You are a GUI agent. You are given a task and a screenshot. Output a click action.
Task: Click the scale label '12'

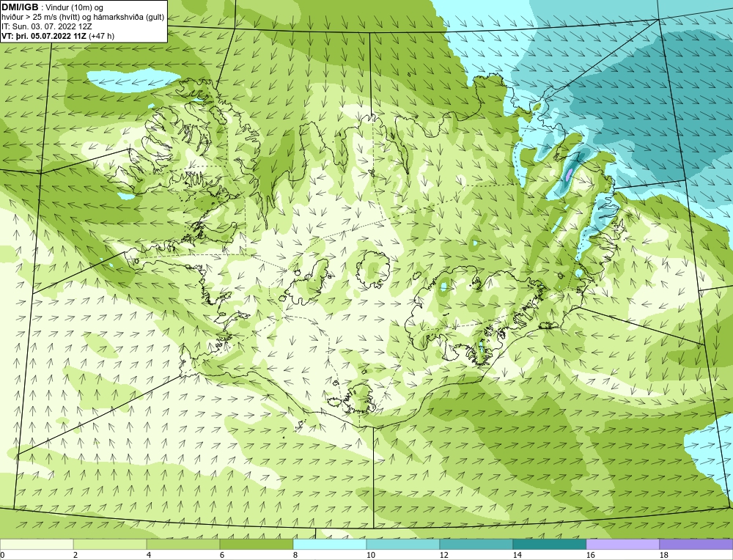pyautogui.click(x=444, y=555)
